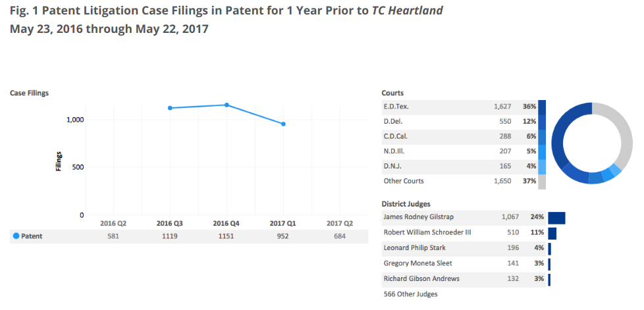Click the 566 Other Judges label

point(410,294)
